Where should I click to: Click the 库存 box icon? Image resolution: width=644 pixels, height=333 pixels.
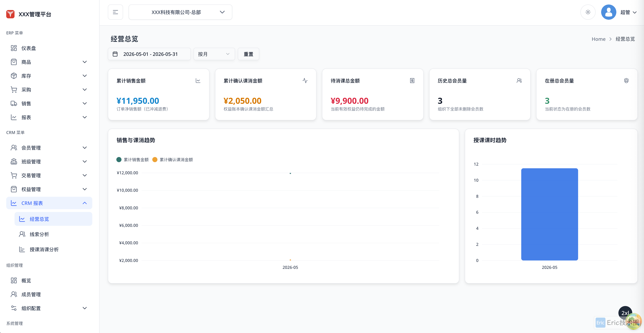pos(14,76)
